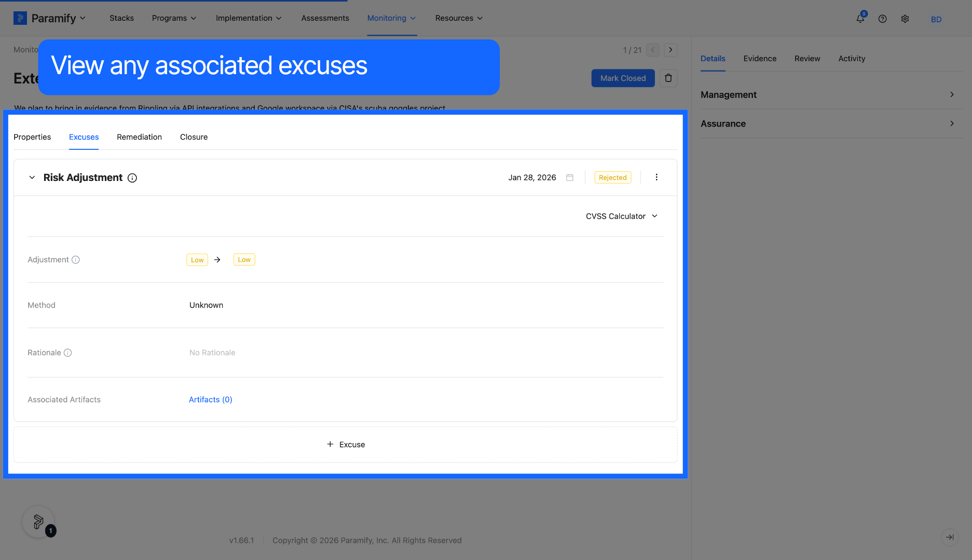Click the v1.66.1 version text
This screenshot has width=972, height=560.
coord(241,540)
